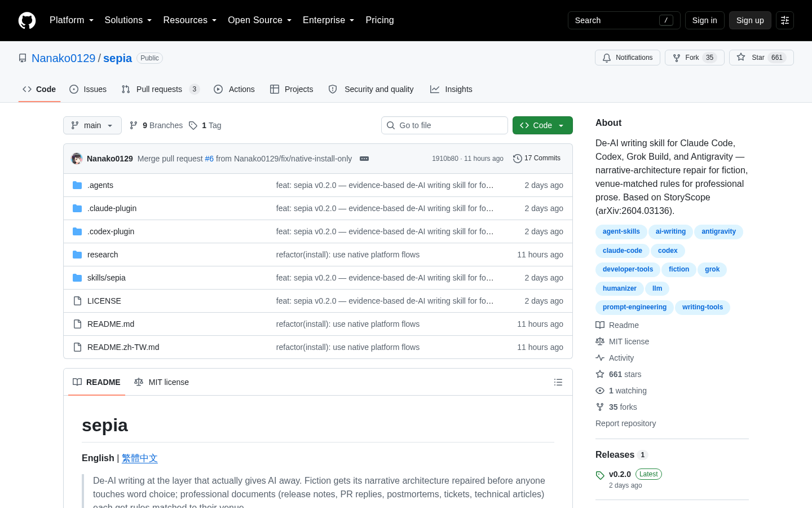
Task: Switch to the Actions tab
Action: point(234,89)
